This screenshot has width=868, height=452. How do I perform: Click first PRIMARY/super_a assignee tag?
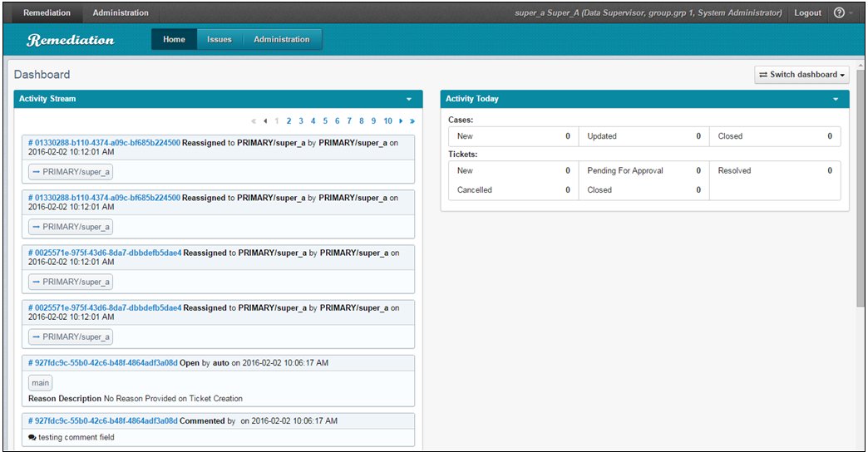71,172
